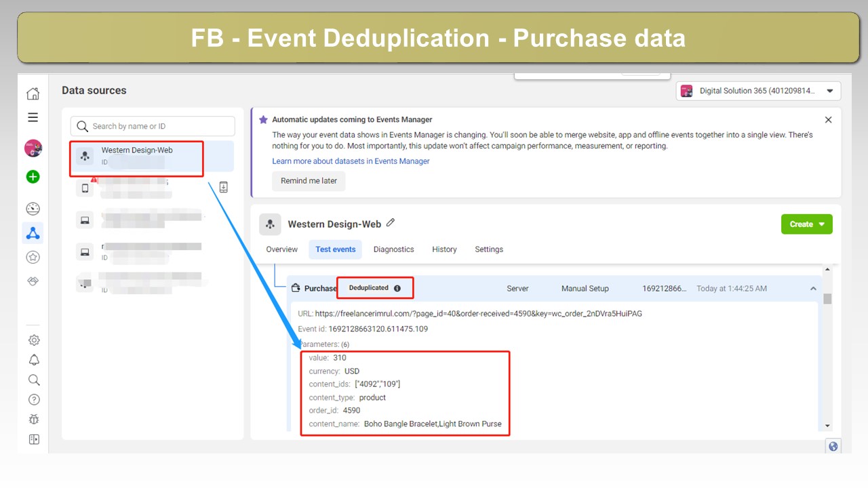Collapse the Purchase event row chevron
This screenshot has width=868, height=488.
pos(813,289)
